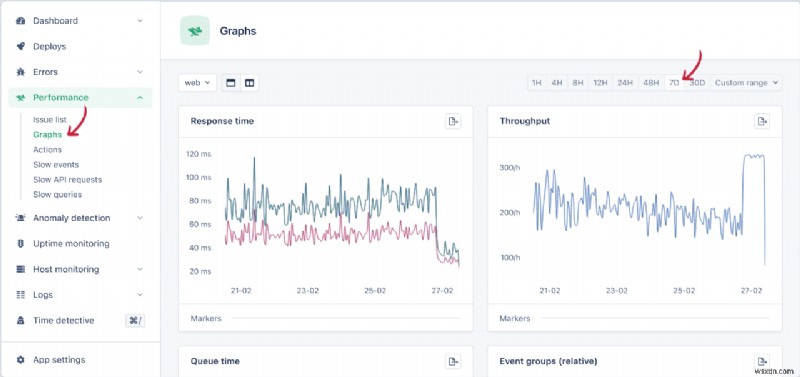Image resolution: width=800 pixels, height=377 pixels.
Task: Expand the Host monitoring chevron
Action: (140, 269)
